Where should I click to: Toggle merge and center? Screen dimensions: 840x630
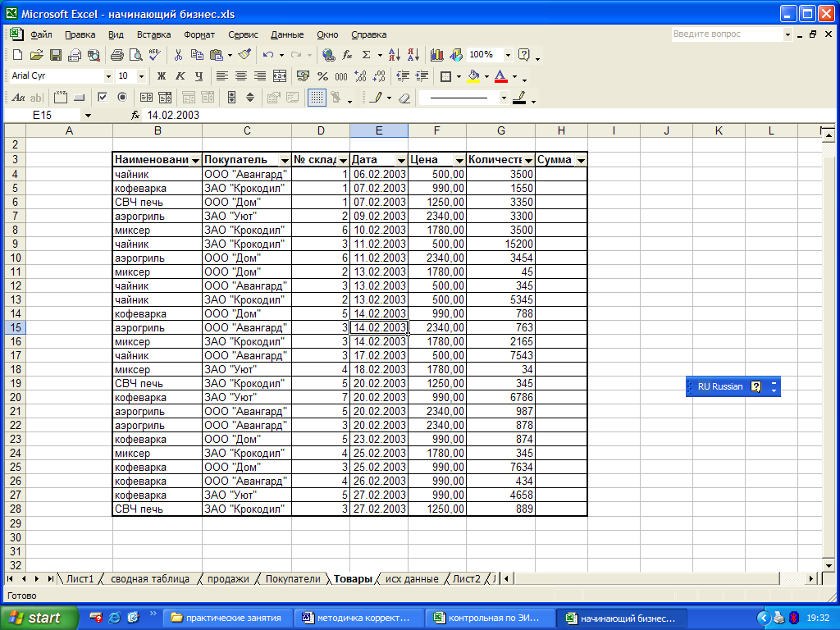[x=279, y=76]
